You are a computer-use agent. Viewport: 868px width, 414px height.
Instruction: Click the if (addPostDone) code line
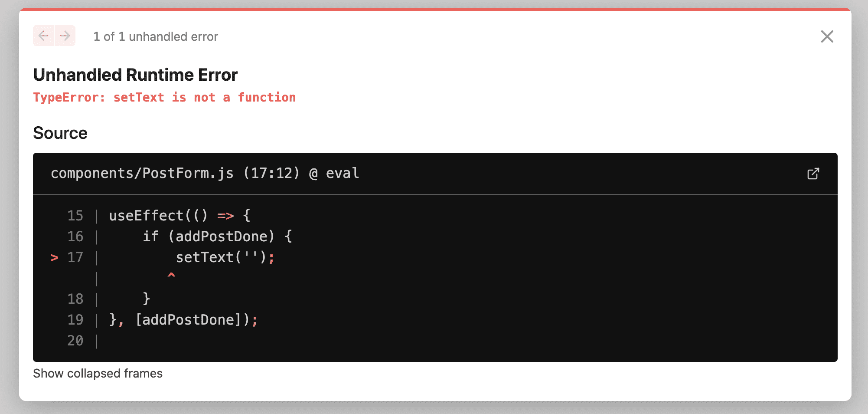217,236
